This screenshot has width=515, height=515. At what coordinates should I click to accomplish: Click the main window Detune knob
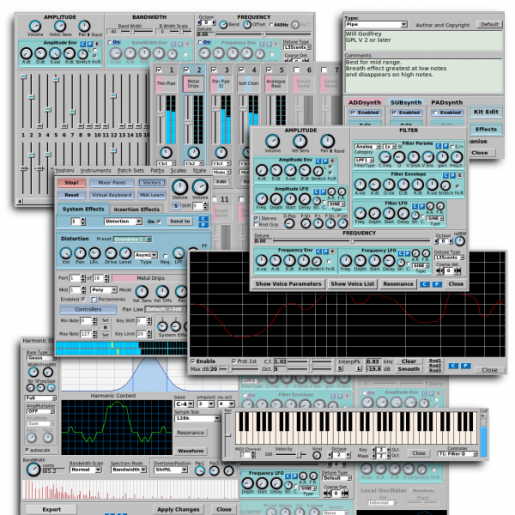click(180, 187)
